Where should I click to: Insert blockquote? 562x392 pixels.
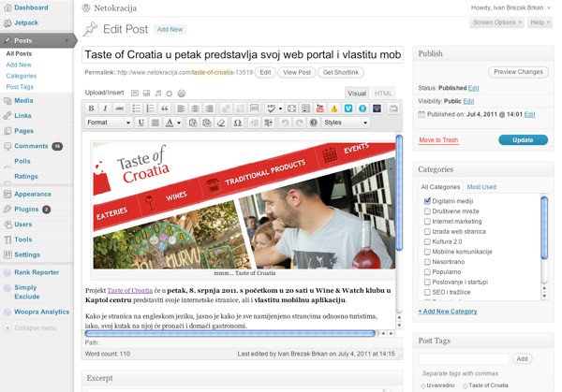pyautogui.click(x=165, y=109)
